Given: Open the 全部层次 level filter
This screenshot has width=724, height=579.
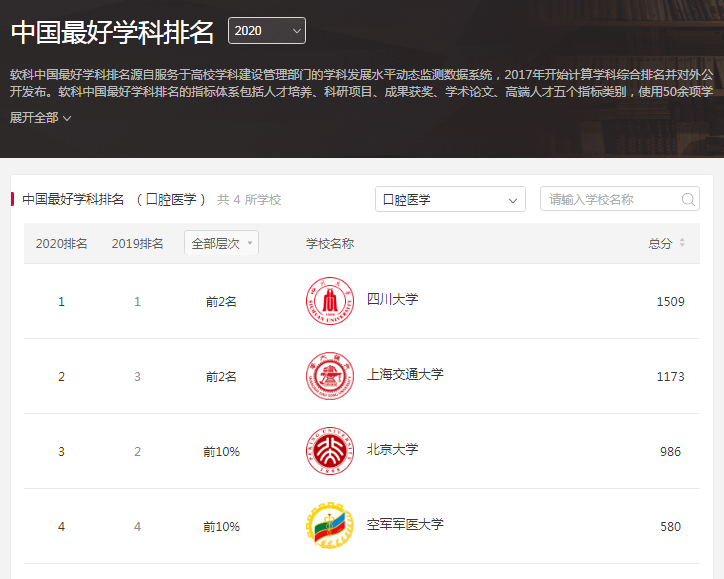Looking at the screenshot, I should (x=221, y=243).
